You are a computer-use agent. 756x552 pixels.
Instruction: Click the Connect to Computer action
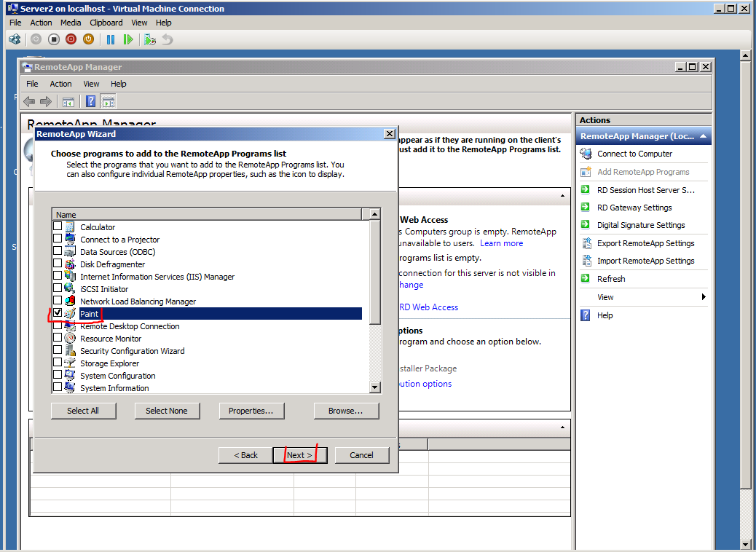coord(634,154)
